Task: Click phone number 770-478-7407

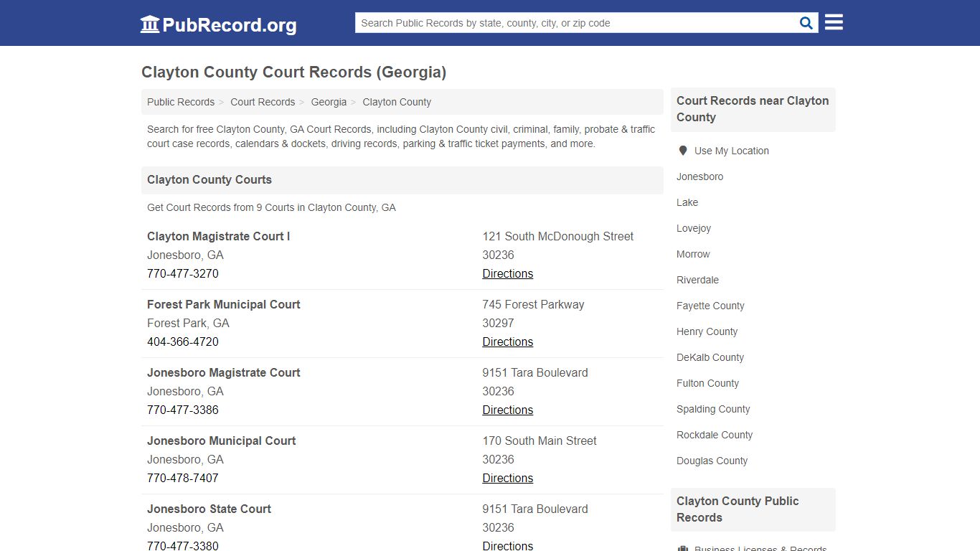Action: pyautogui.click(x=183, y=478)
